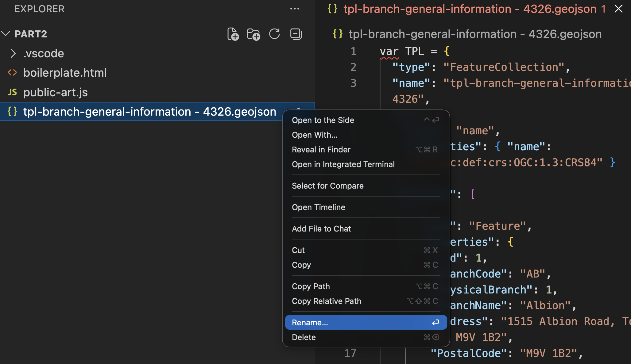The image size is (631, 364).
Task: Choose Copy Relative Path menu entry
Action: [x=366, y=301]
